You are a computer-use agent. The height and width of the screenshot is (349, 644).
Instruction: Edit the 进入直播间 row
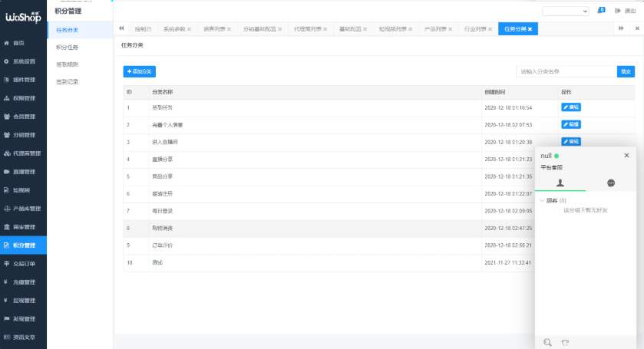571,142
